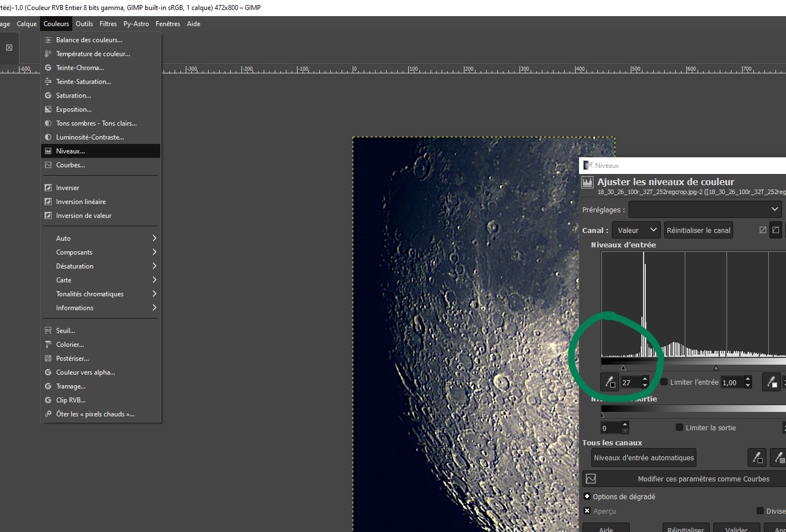This screenshot has width=786, height=532.
Task: Pick black point with the eyedropper
Action: pos(610,382)
